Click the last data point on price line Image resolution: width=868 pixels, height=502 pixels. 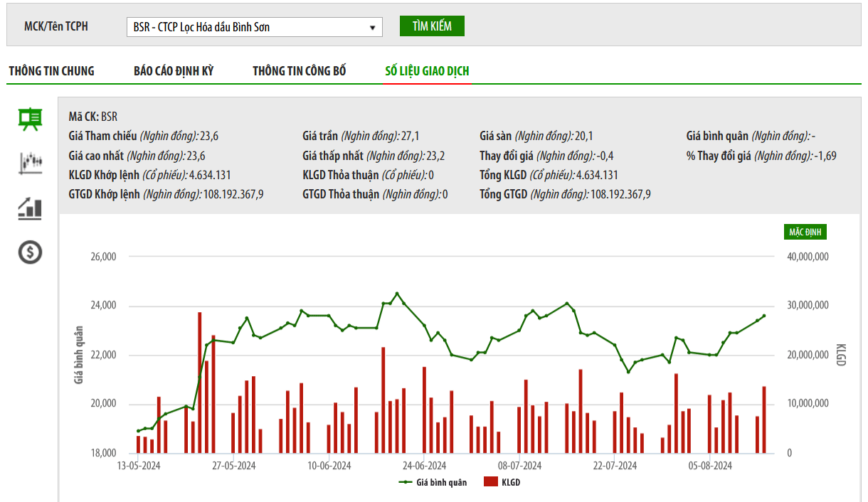tap(764, 316)
